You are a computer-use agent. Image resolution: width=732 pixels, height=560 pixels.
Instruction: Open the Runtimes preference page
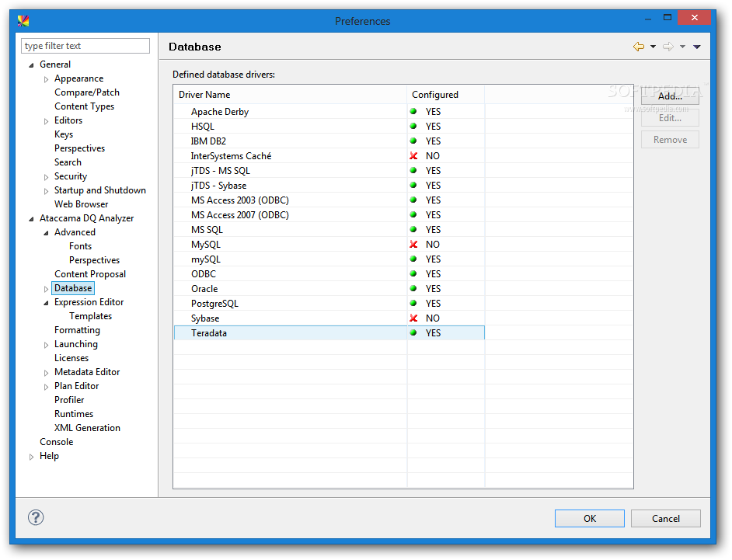pyautogui.click(x=74, y=415)
